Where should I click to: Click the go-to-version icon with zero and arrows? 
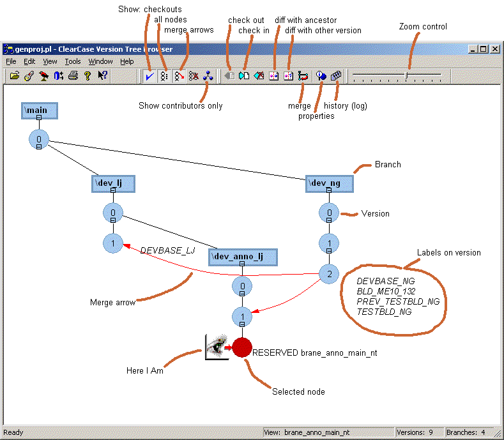[59, 76]
